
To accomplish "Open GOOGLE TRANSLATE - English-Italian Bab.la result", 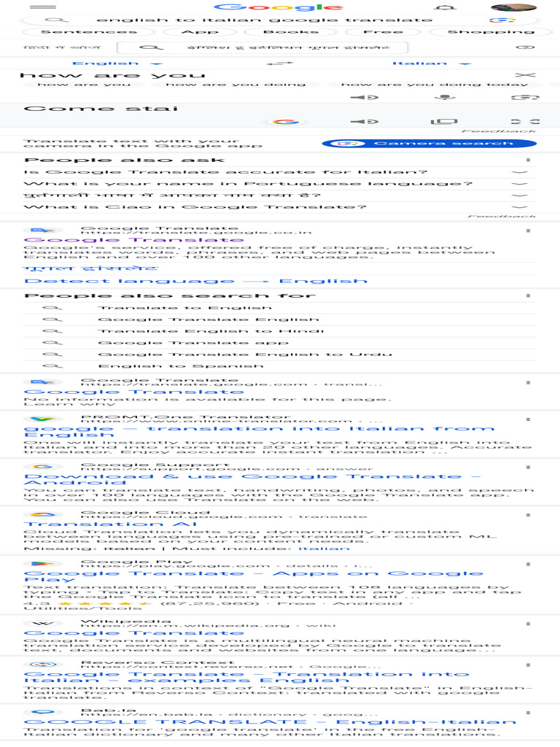I will [270, 722].
